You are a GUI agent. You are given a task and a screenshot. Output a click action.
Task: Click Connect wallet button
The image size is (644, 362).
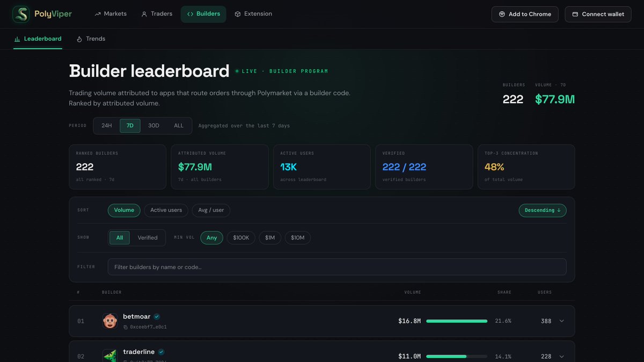point(598,14)
